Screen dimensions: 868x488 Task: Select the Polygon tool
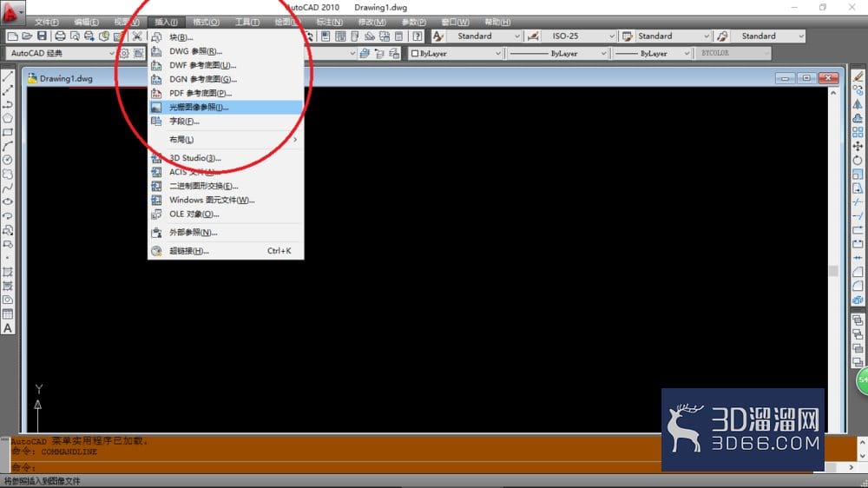[8, 118]
